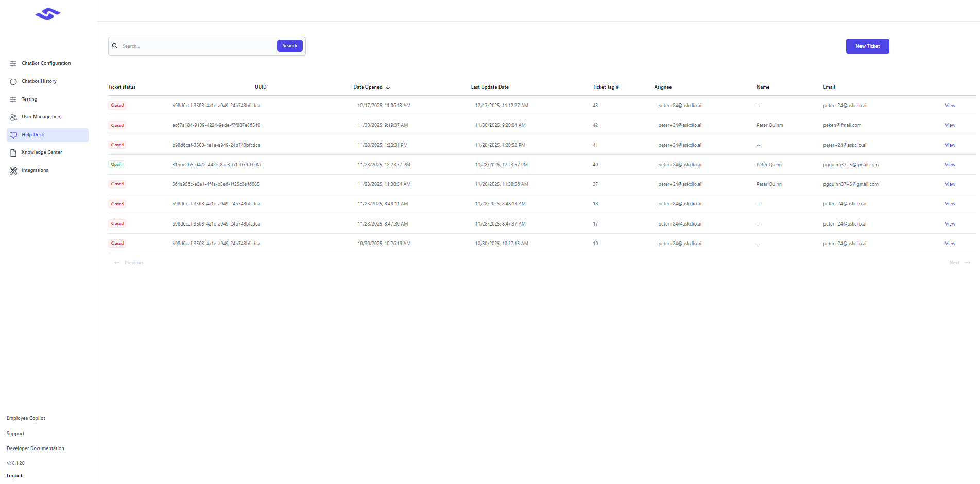This screenshot has width=980, height=484.
Task: Click the Testing sidebar icon
Action: (x=13, y=100)
